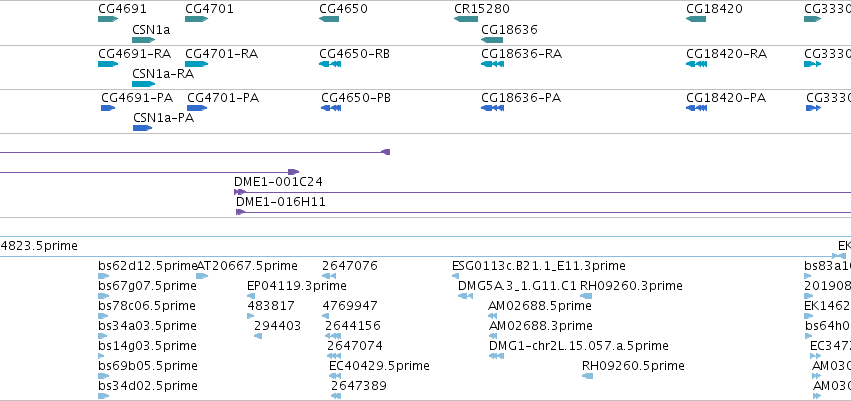Click the AT20667.5prime EST arrow glyph
The width and height of the screenshot is (851, 401).
click(202, 276)
